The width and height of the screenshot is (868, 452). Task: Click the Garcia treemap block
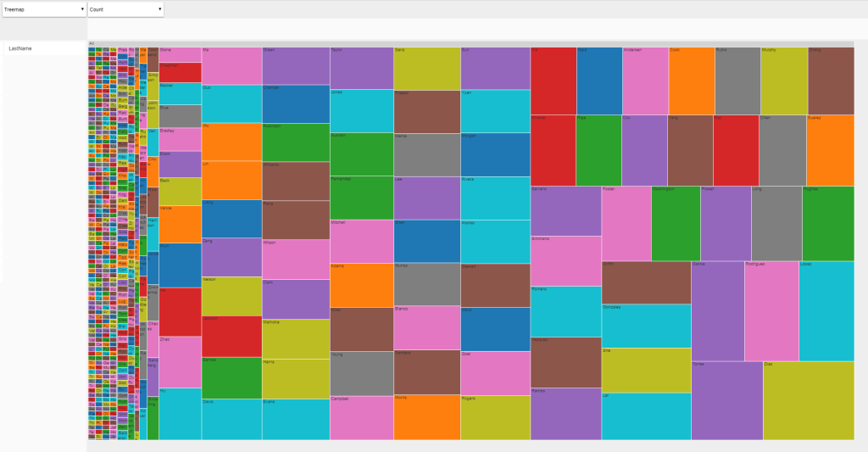point(717,310)
